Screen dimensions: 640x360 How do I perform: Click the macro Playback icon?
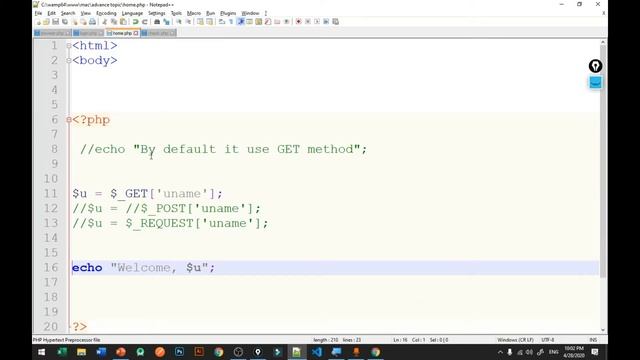[x=317, y=22]
